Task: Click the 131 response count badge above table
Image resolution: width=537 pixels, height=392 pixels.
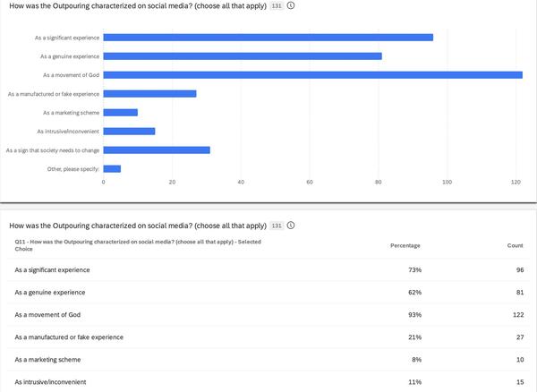Action: pyautogui.click(x=277, y=226)
